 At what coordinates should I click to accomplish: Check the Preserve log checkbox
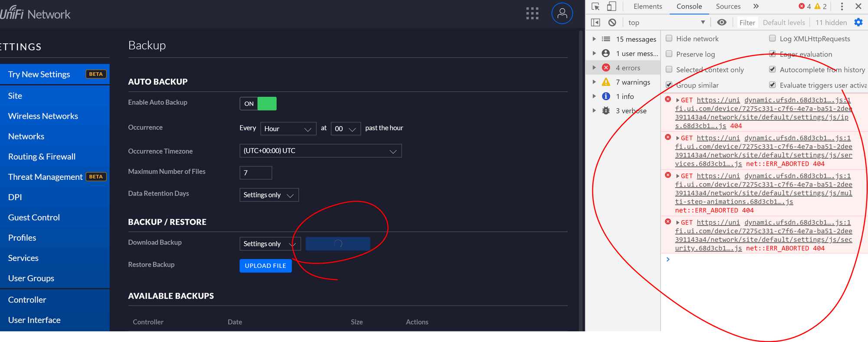click(x=669, y=54)
